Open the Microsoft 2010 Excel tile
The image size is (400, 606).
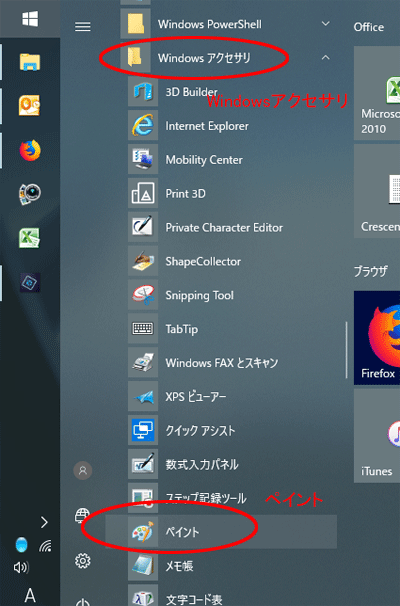click(377, 93)
